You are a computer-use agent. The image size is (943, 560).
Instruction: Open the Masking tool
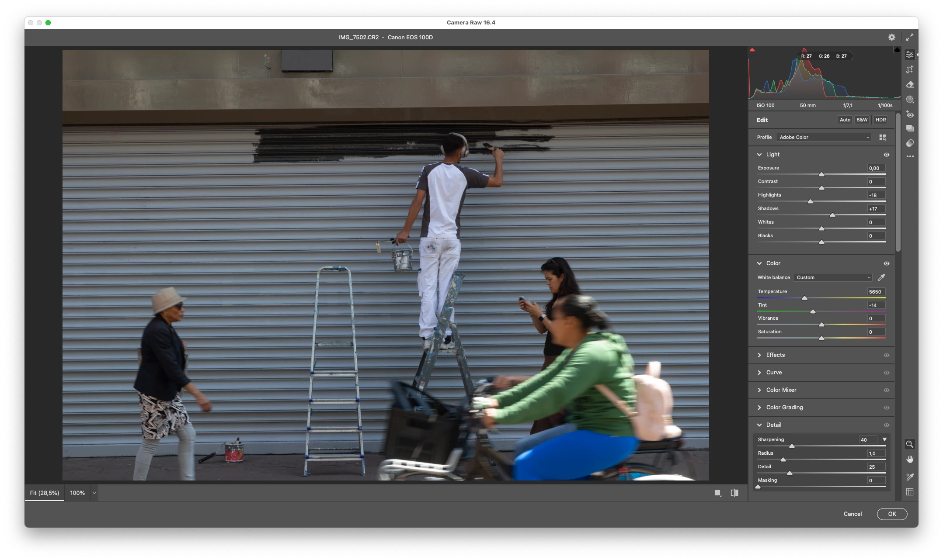[910, 100]
